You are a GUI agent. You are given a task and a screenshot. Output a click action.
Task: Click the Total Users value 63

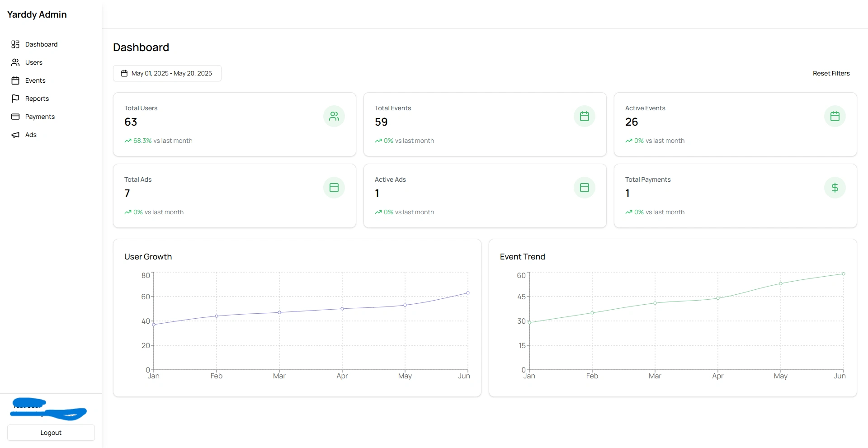point(131,122)
